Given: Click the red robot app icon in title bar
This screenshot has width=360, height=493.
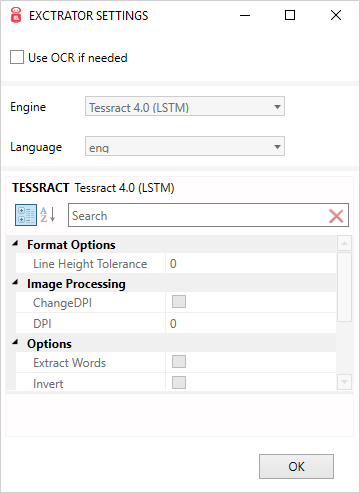Looking at the screenshot, I should tap(16, 15).
